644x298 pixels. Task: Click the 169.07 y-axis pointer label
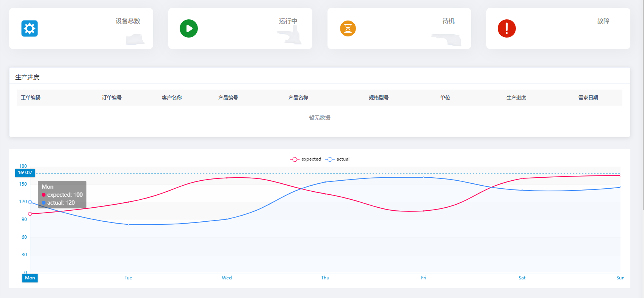pos(25,173)
